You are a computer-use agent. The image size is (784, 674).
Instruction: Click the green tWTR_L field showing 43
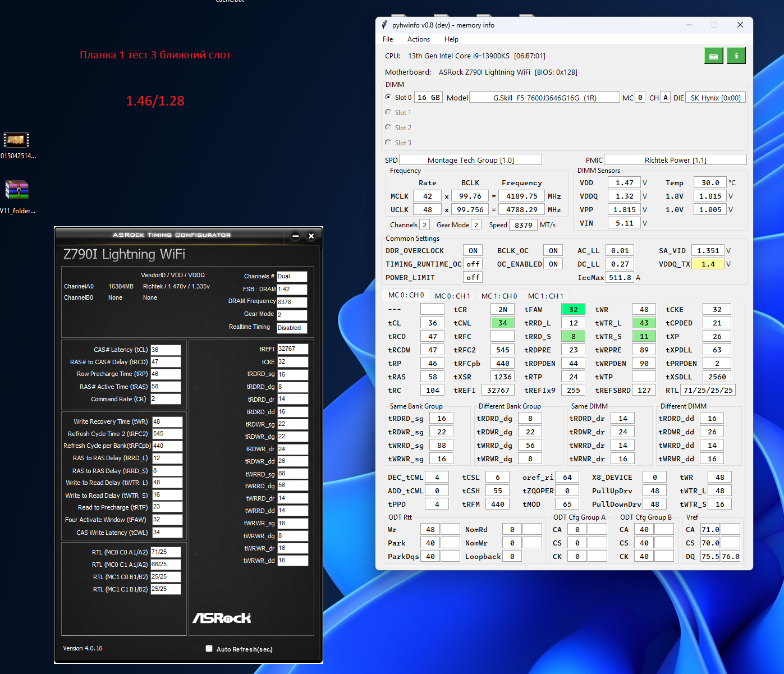click(644, 323)
